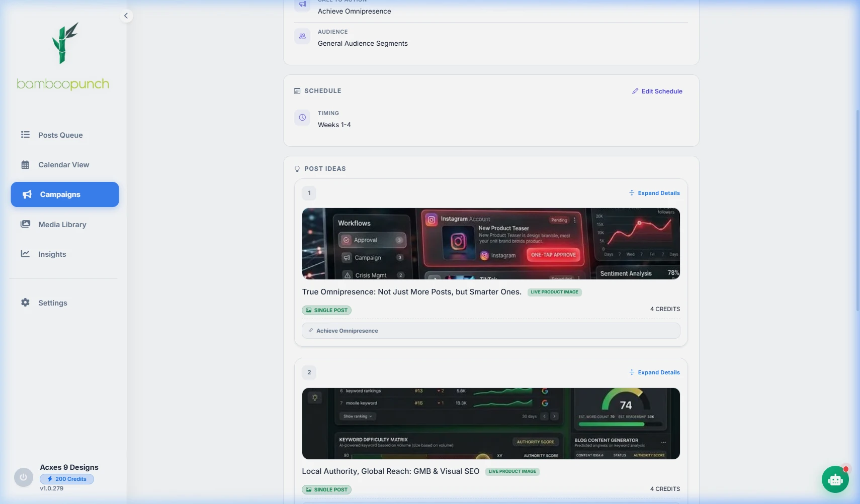Click Single Post tag on post idea 1
This screenshot has height=504, width=860.
pos(326,310)
